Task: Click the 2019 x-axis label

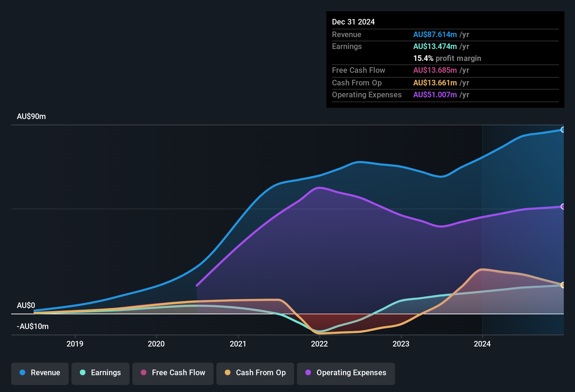Action: pos(75,344)
